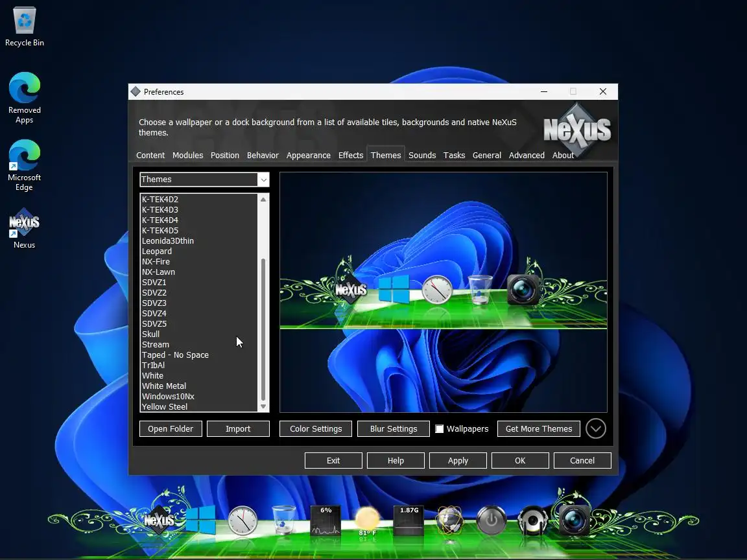
Task: Click the Exit button
Action: coord(333,460)
